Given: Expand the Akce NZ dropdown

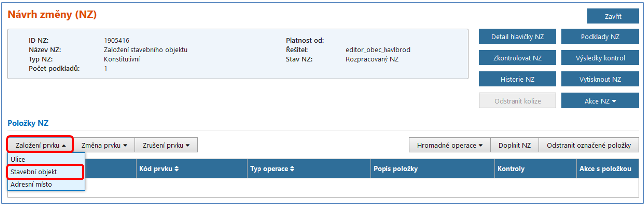Looking at the screenshot, I should (x=600, y=101).
